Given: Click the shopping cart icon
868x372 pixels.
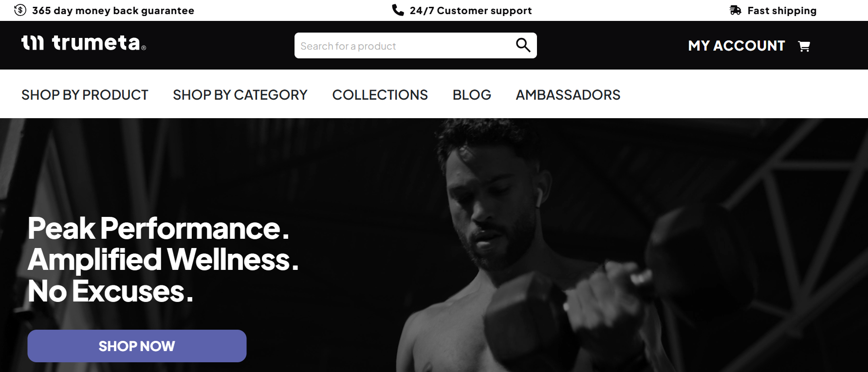Looking at the screenshot, I should click(x=804, y=46).
